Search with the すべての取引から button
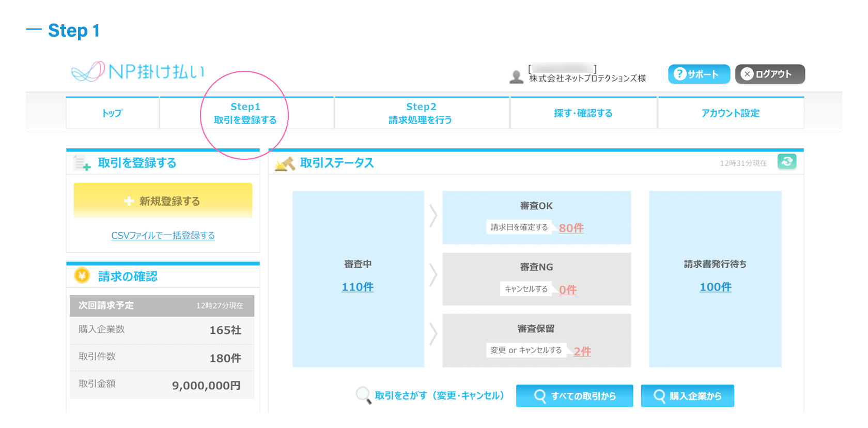The image size is (868, 428). (575, 396)
